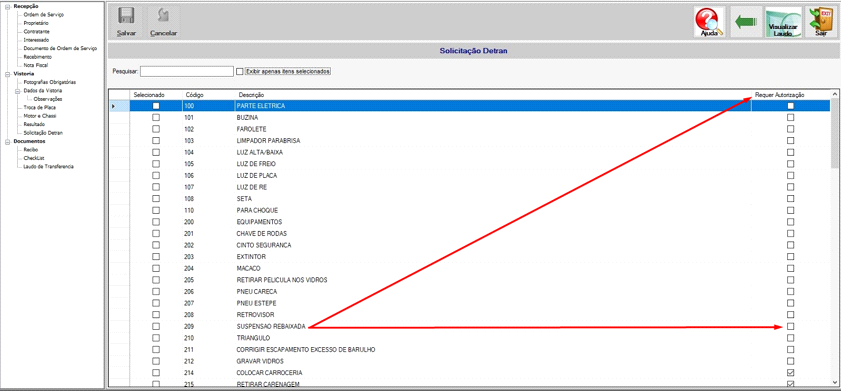
Task: Click the green back arrow icon
Action: pyautogui.click(x=746, y=22)
